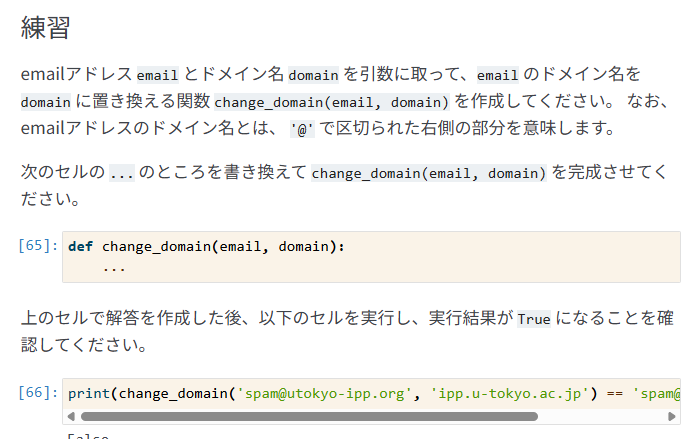Screen dimensions: 694x439
Task: Click change_domain(email, domain) code before を完成させて
Action: click(429, 173)
